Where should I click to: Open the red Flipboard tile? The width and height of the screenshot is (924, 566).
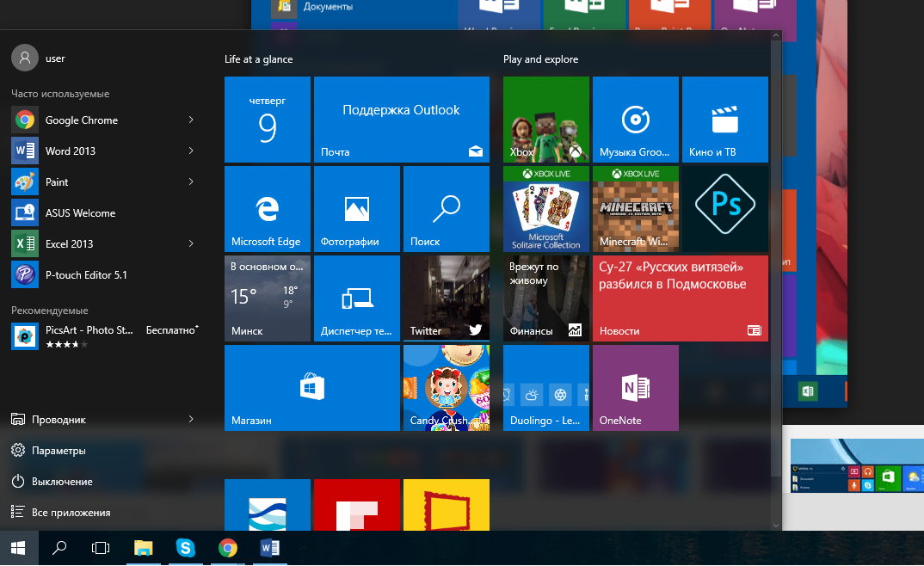click(x=357, y=505)
